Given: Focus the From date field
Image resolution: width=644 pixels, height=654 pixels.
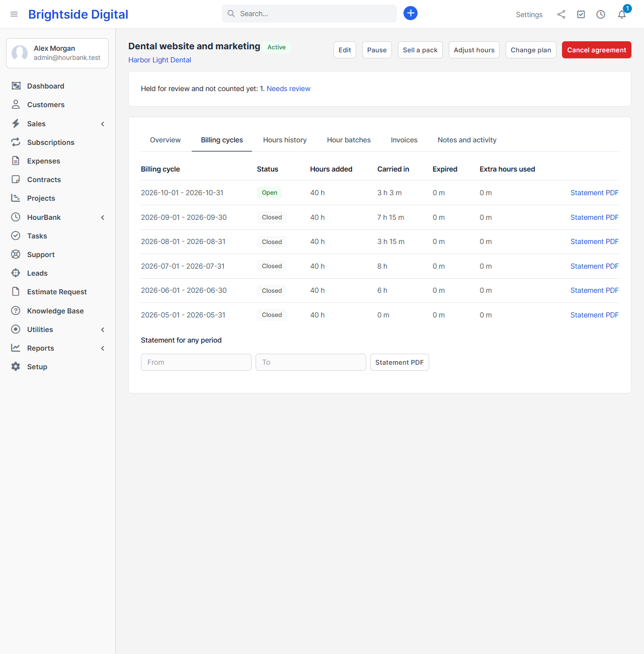Looking at the screenshot, I should 196,362.
